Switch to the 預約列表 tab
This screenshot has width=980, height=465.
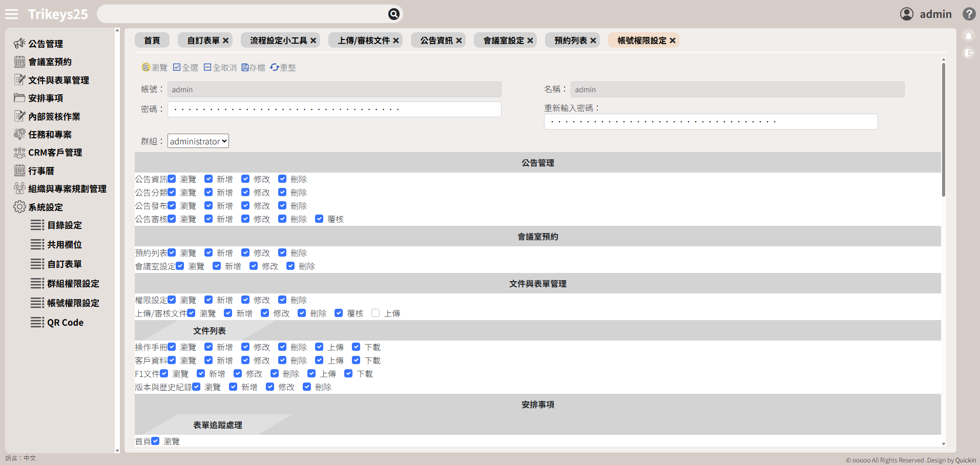pos(570,40)
